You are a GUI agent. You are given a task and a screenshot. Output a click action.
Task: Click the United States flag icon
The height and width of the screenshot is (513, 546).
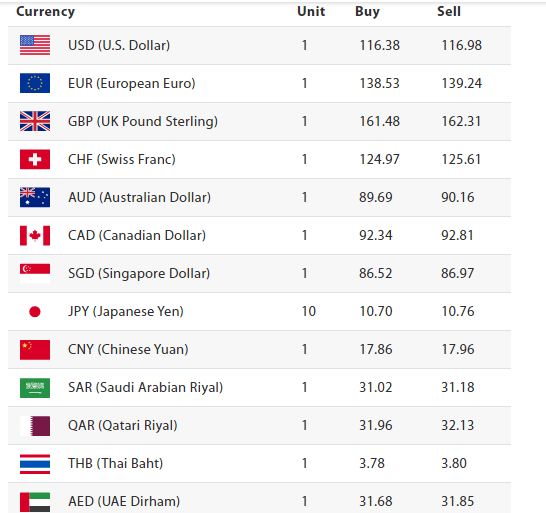[x=35, y=45]
